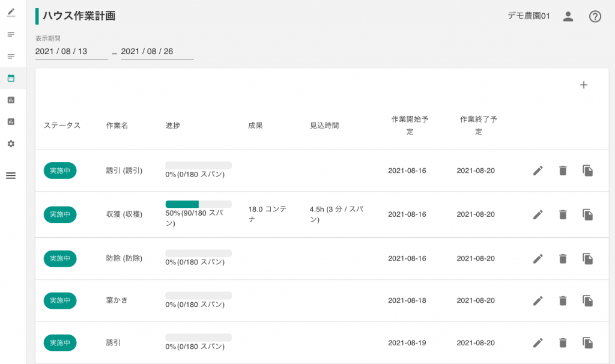The width and height of the screenshot is (615, 364).
Task: Open the end date field 2021 / 08 / 26
Action: pyautogui.click(x=157, y=52)
